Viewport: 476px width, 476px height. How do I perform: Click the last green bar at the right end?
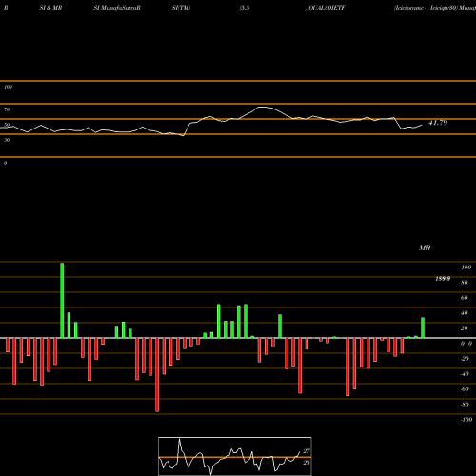(423, 327)
